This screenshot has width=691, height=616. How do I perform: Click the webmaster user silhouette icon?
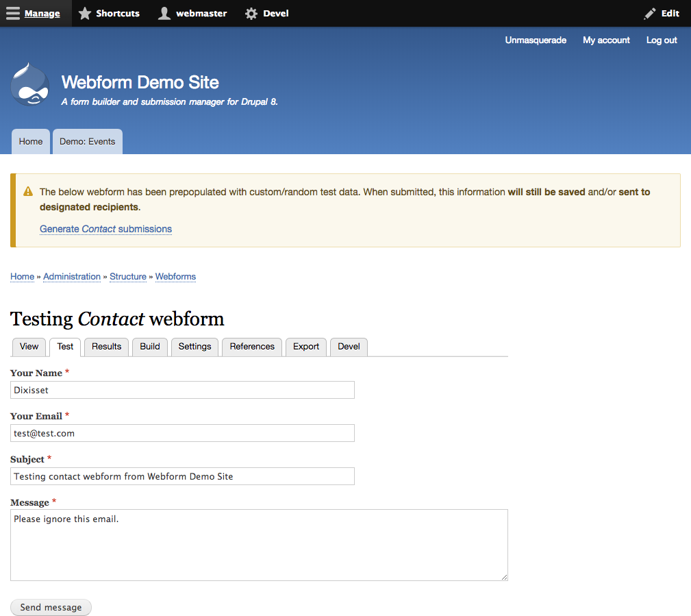click(164, 13)
